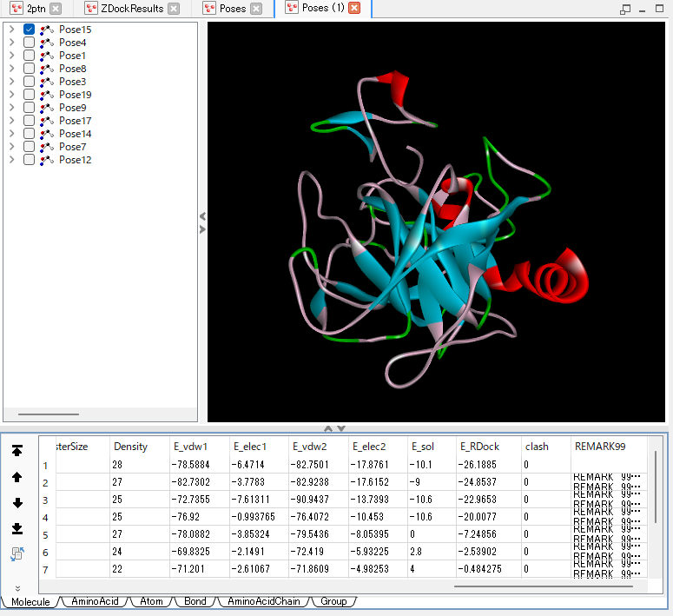The image size is (673, 616).
Task: Click the molecule icon beside Pose4
Action: (x=47, y=43)
